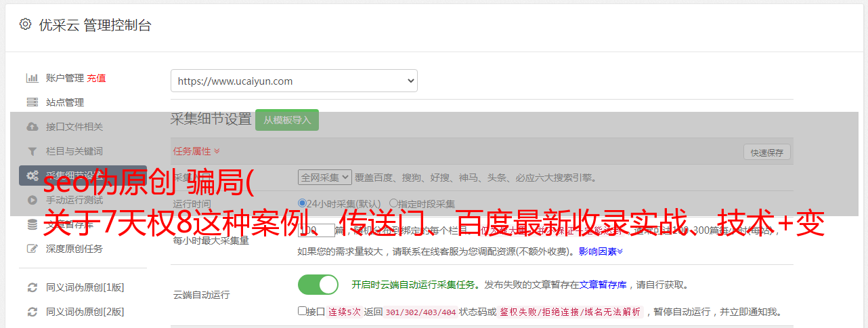Toggle the 云端自动运行 switch

pyautogui.click(x=318, y=285)
